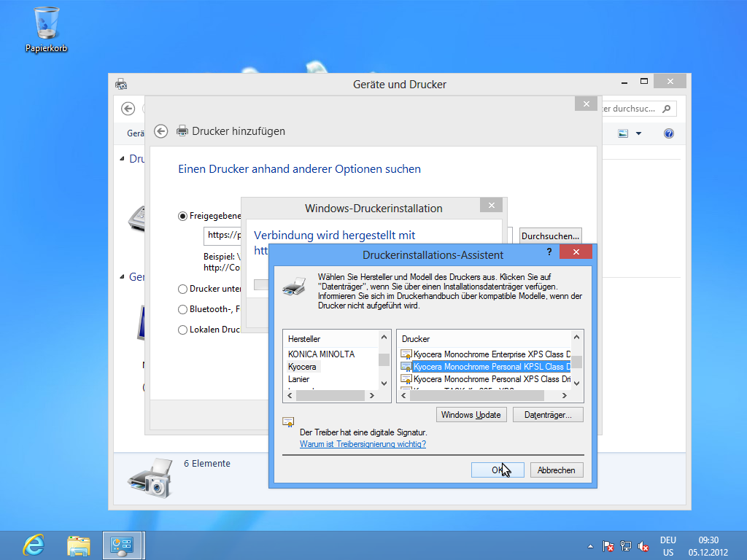Click 'Einen Drucker anhand anderer Optionen suchen' heading

(x=299, y=169)
